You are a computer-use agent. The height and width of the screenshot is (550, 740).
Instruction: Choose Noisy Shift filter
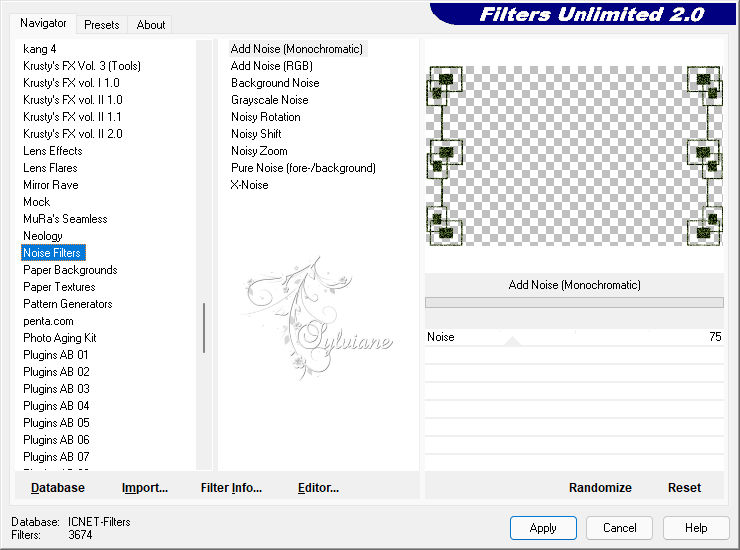click(x=256, y=134)
